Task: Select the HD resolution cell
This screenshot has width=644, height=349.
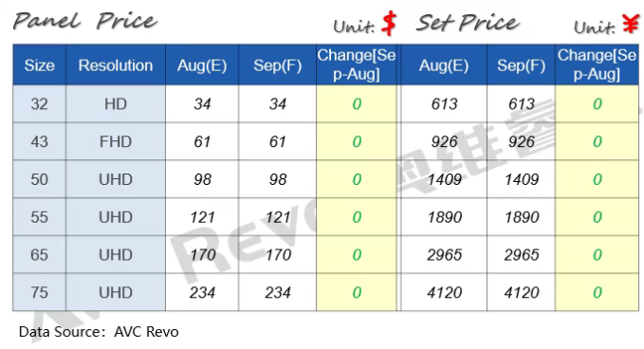Action: pyautogui.click(x=116, y=104)
